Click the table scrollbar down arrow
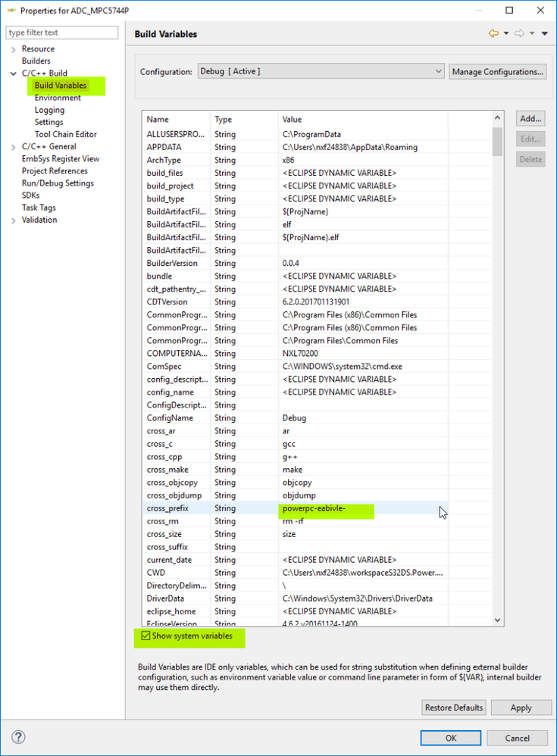The height and width of the screenshot is (756, 557). tap(498, 620)
